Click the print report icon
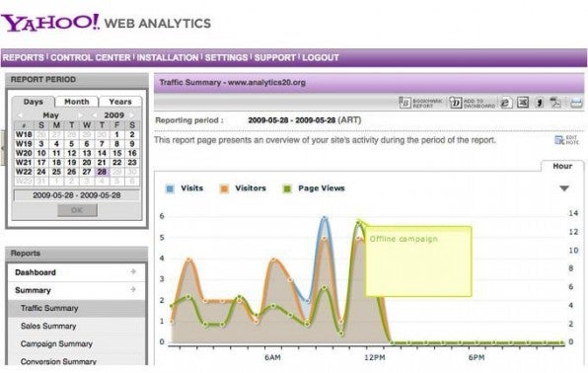588x373 pixels. pos(576,103)
